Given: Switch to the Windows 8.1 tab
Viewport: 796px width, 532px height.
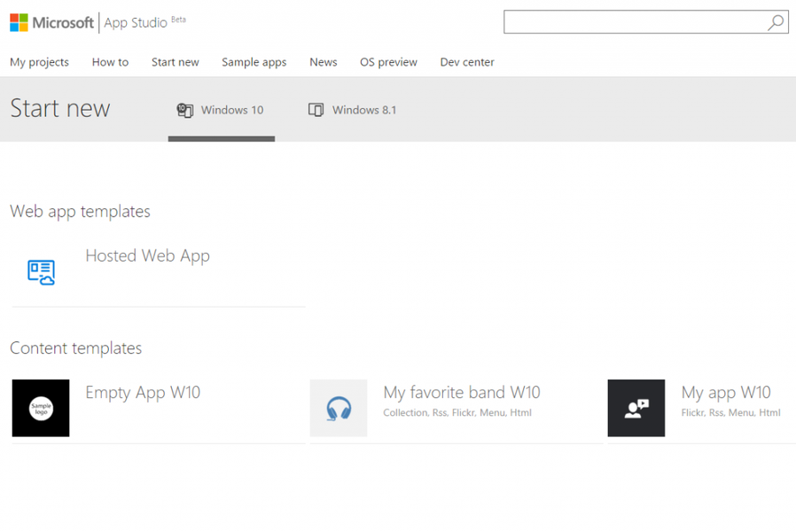Looking at the screenshot, I should point(353,110).
